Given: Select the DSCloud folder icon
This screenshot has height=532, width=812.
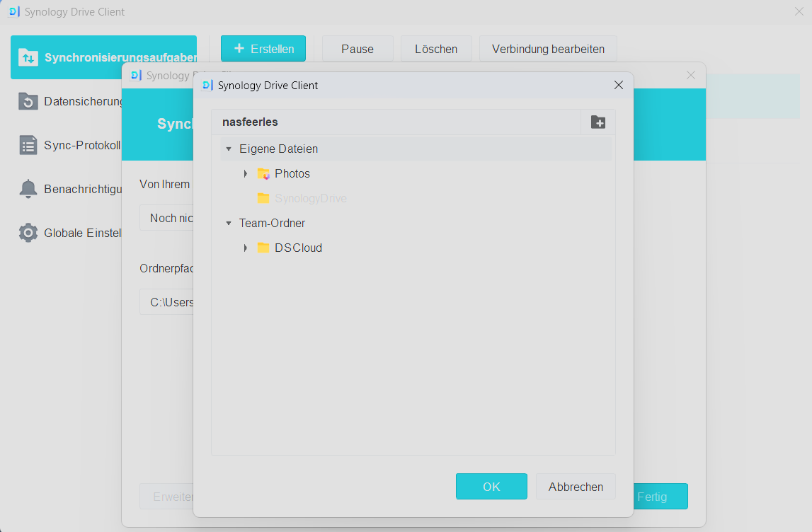Looking at the screenshot, I should click(x=263, y=248).
